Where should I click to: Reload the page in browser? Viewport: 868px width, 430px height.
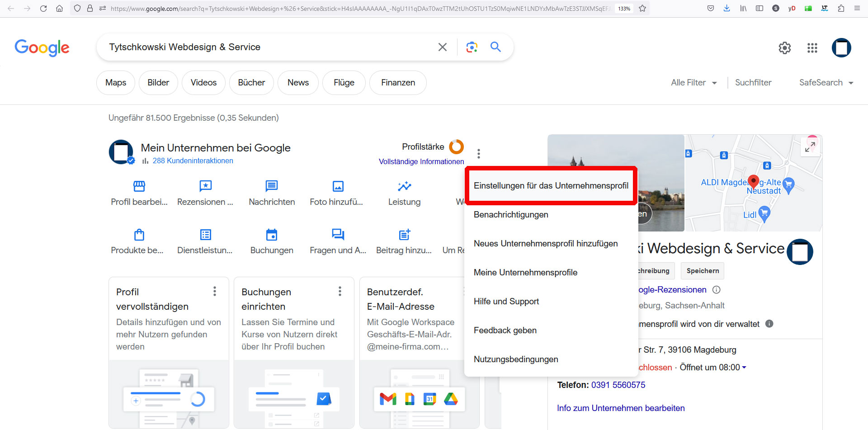coord(43,8)
